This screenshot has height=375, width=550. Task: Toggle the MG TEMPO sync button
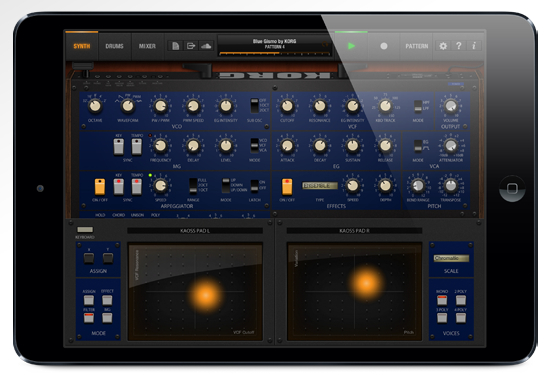tap(137, 147)
